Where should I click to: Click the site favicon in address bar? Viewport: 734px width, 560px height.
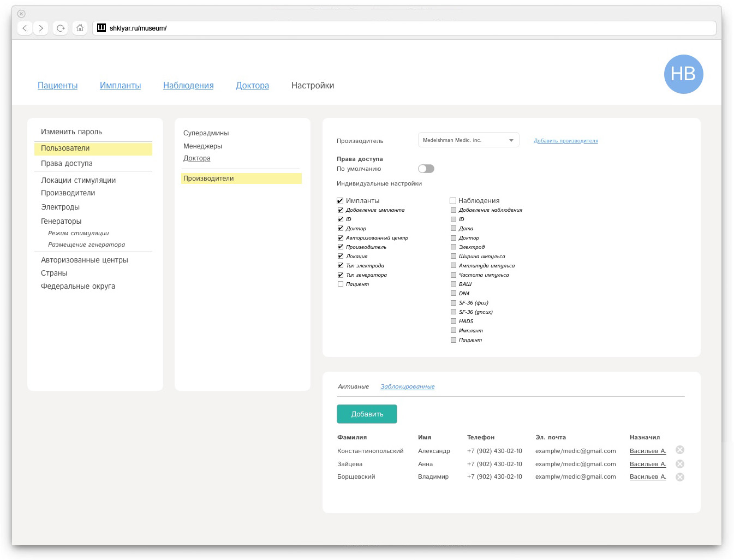pos(102,28)
